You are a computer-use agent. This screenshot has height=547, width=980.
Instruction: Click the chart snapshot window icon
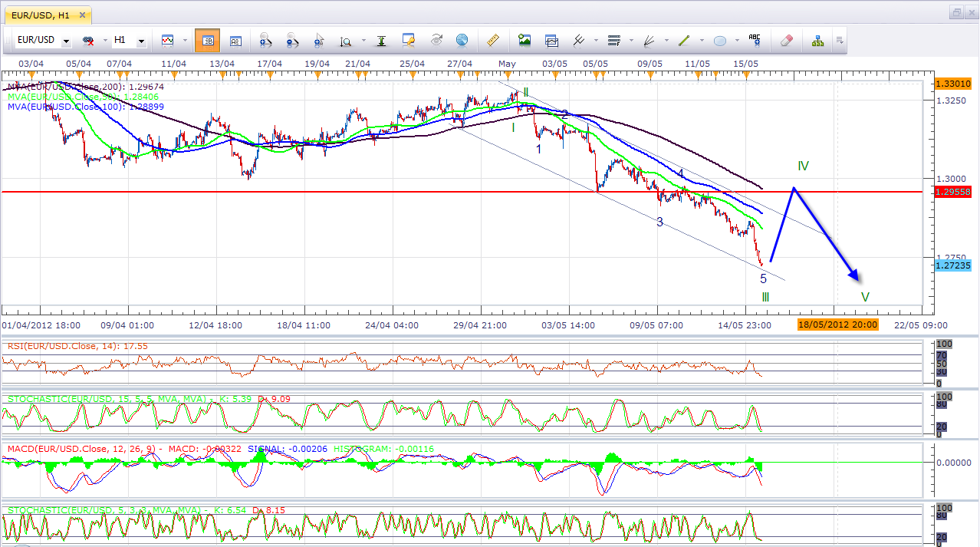[551, 40]
